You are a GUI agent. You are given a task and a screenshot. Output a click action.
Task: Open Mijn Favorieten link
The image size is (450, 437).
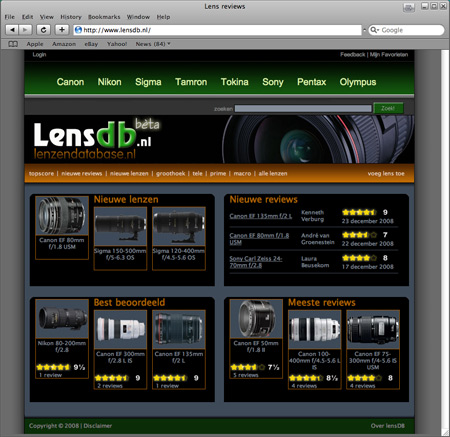[x=389, y=55]
